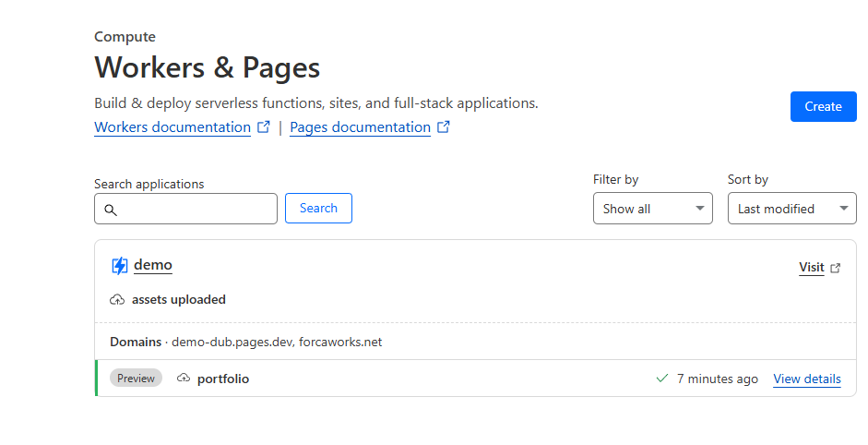This screenshot has width=868, height=445.
Task: Click the assets uploaded status text
Action: [x=178, y=299]
